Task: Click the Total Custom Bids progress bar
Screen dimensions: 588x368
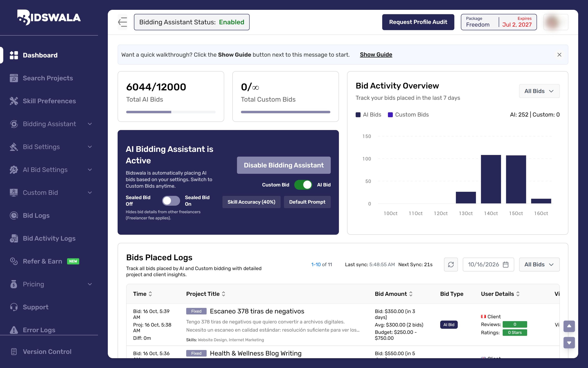Action: click(285, 112)
